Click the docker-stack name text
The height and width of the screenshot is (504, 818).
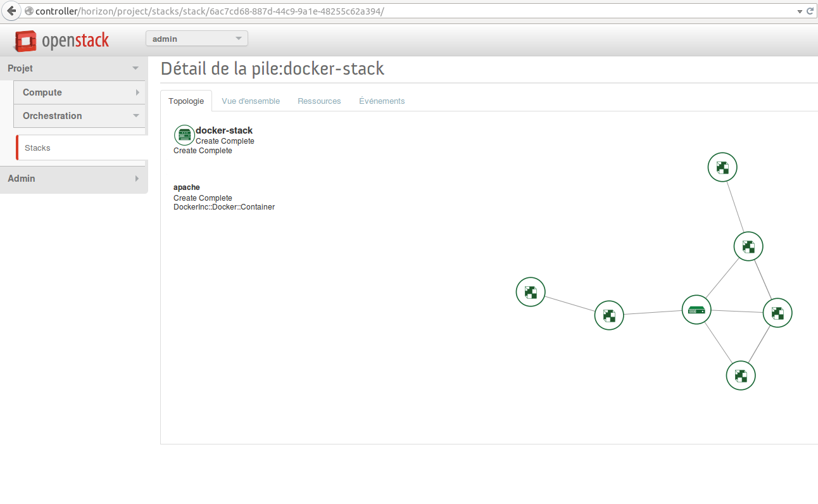(224, 130)
